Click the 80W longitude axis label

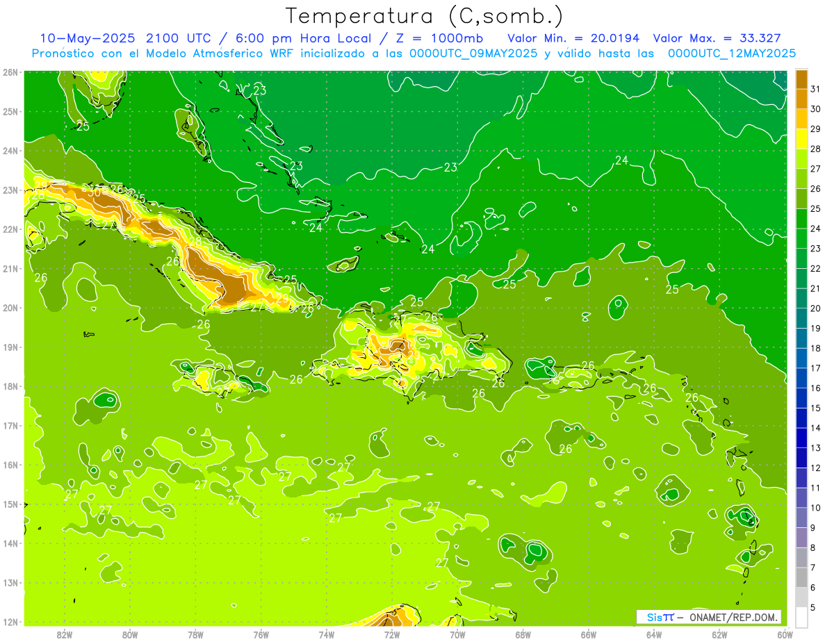(130, 635)
